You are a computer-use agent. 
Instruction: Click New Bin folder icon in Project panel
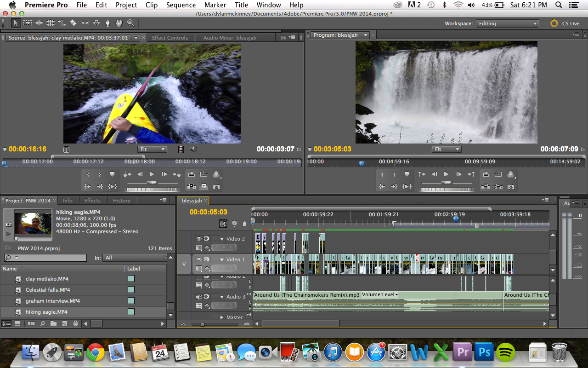(x=53, y=324)
